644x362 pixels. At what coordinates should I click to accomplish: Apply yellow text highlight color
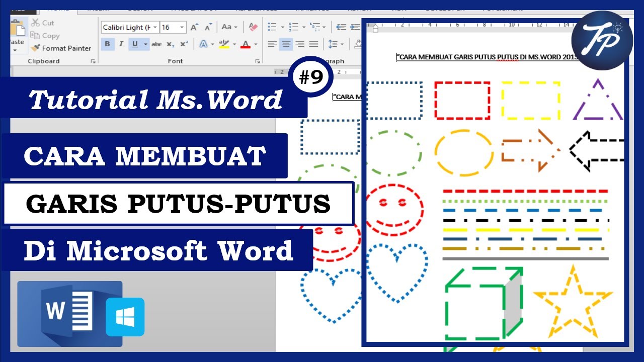pos(224,44)
